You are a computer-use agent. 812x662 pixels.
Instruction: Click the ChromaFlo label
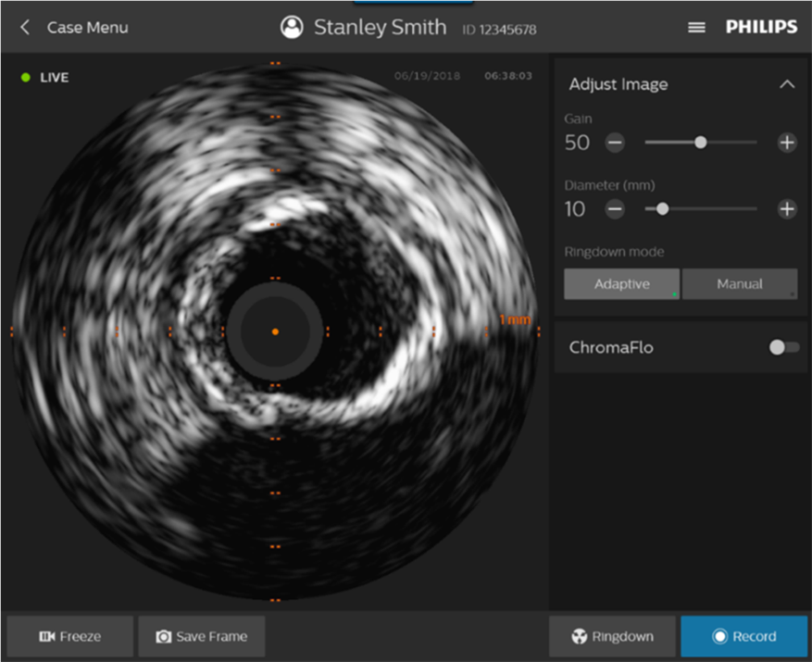pos(611,347)
